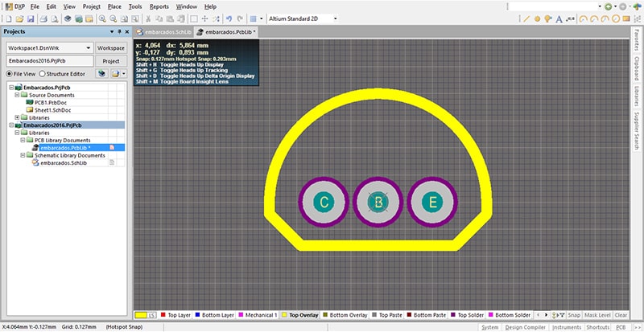Click the Workspace button

click(111, 48)
